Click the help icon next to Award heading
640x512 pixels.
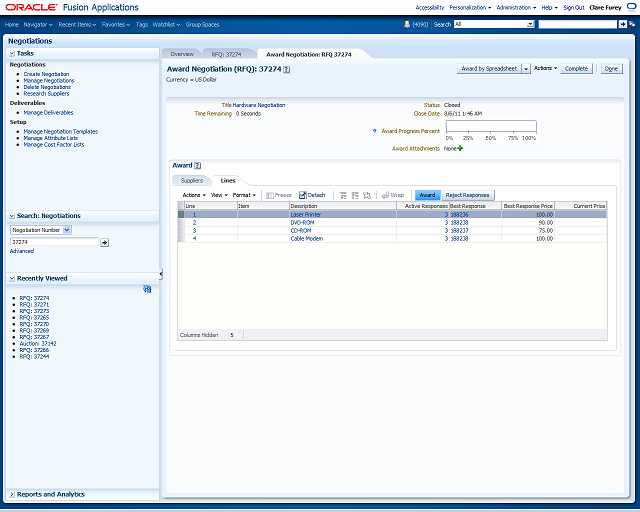pos(198,165)
